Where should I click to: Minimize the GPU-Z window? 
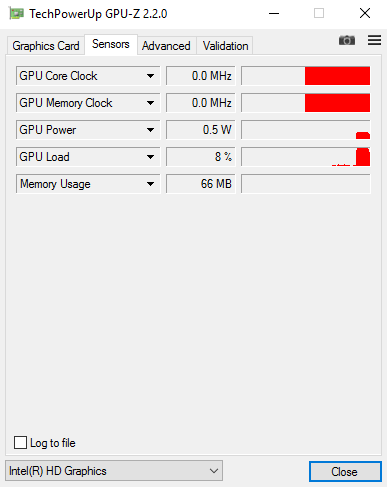coord(274,14)
